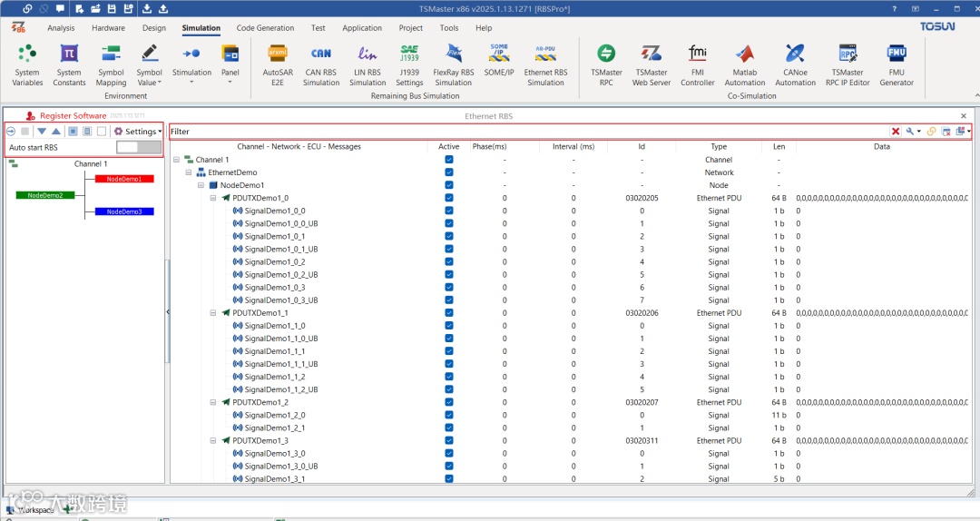The height and width of the screenshot is (521, 980).
Task: Uncheck Active for Channel 1 row
Action: (449, 160)
